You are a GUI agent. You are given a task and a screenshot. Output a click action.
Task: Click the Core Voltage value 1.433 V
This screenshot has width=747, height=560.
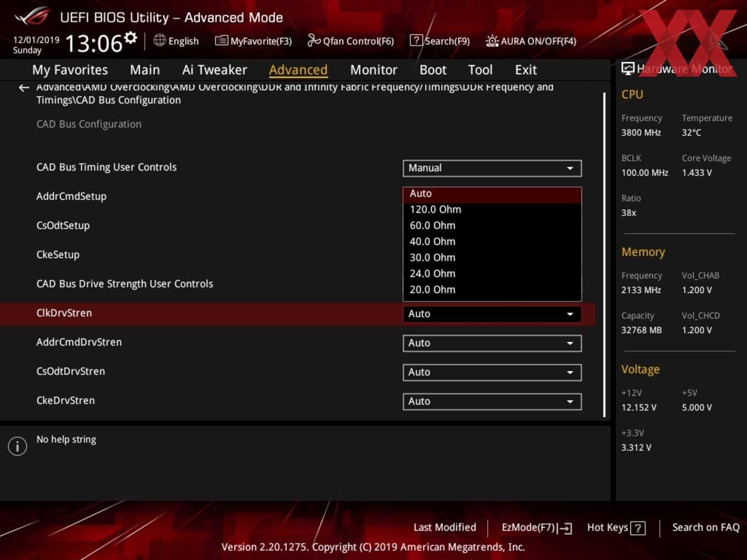pos(696,173)
